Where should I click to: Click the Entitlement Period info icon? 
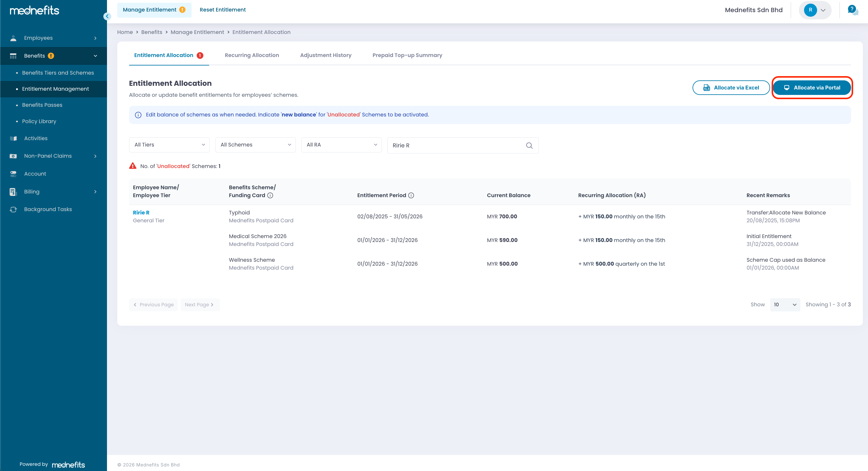411,195
